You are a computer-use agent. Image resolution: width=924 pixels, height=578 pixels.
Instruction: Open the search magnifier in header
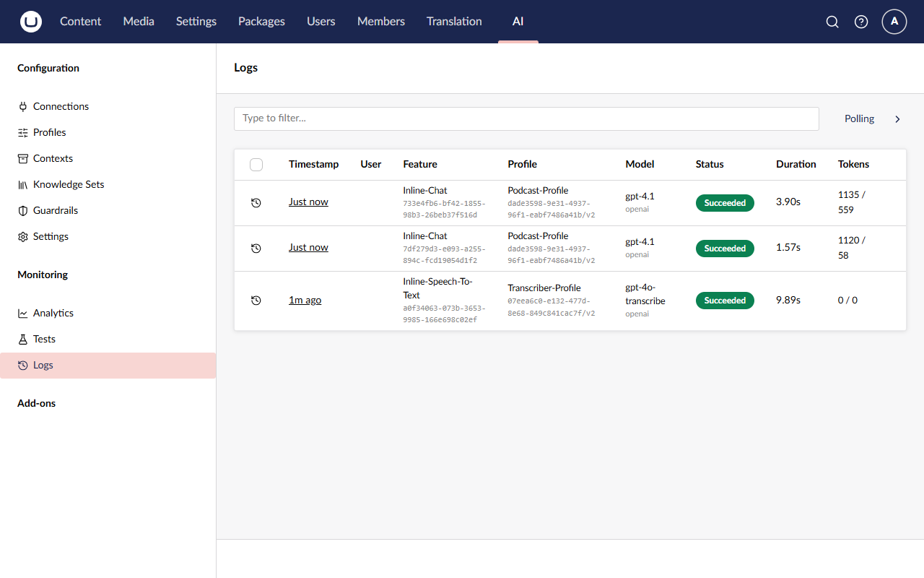832,22
